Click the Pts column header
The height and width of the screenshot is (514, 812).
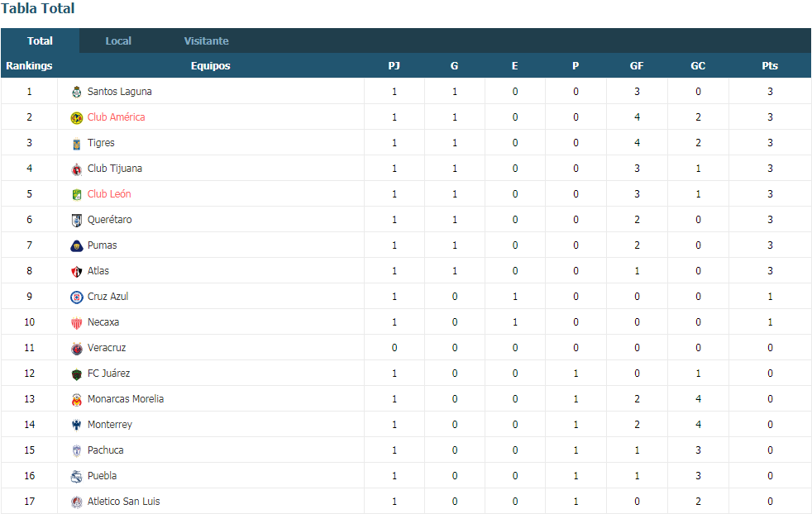click(x=770, y=66)
